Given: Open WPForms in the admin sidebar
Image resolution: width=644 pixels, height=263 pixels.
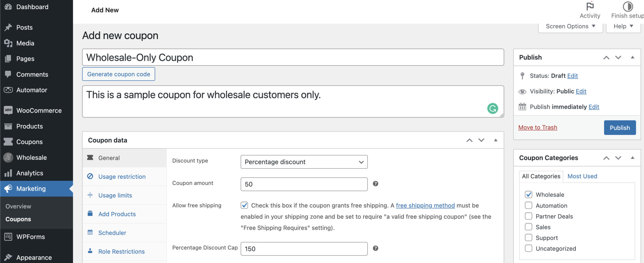Looking at the screenshot, I should click(x=31, y=237).
